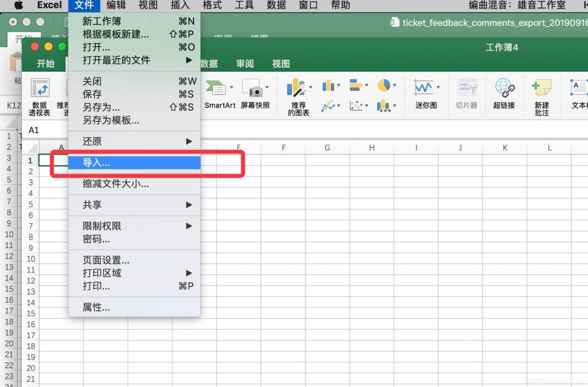
Task: Click the line chart icon
Action: coord(328,106)
